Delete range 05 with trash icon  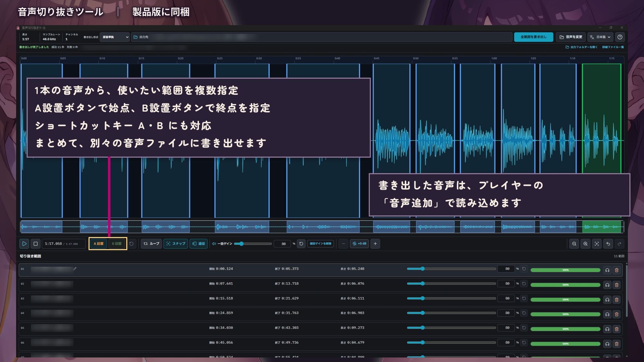[617, 329]
